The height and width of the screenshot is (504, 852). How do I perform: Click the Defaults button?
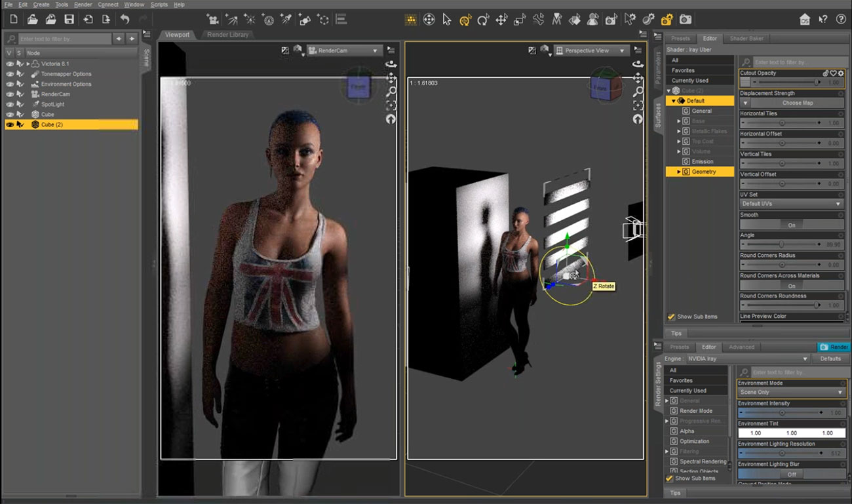830,359
